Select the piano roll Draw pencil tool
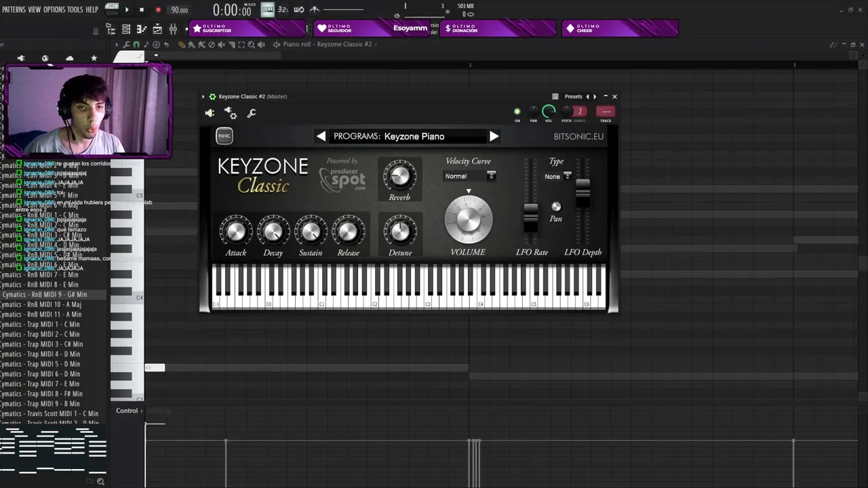Image resolution: width=868 pixels, height=488 pixels. point(182,44)
